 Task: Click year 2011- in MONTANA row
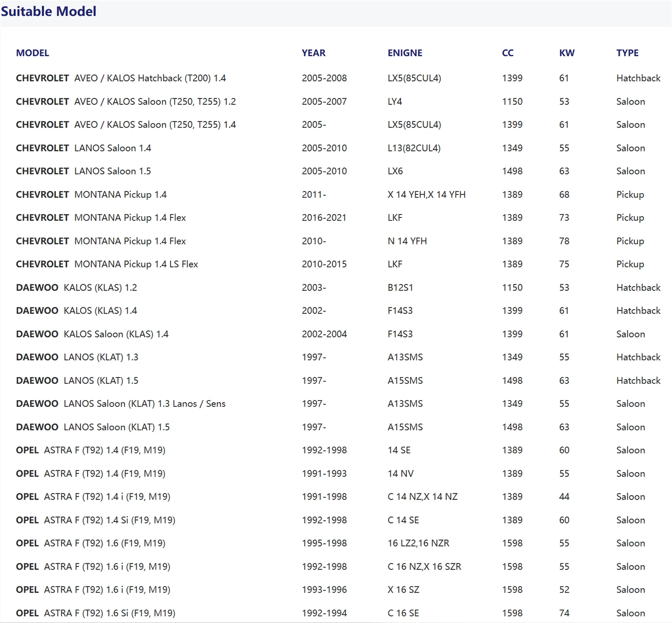click(x=314, y=195)
